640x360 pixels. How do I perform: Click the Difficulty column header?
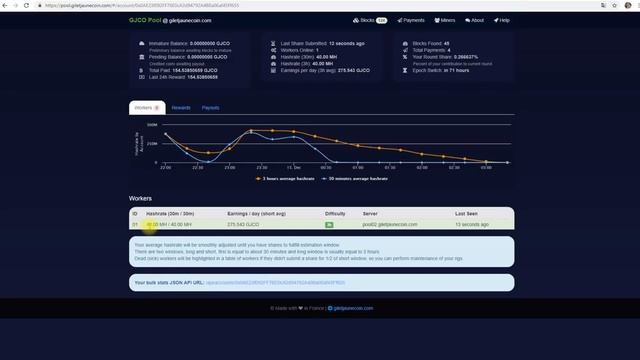click(335, 213)
